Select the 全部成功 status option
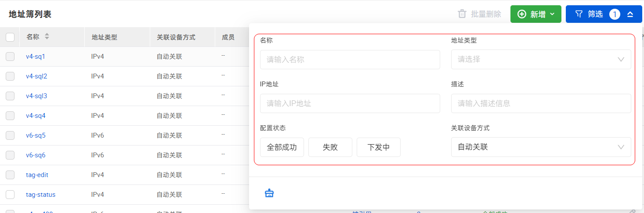The width and height of the screenshot is (644, 213). pos(282,147)
